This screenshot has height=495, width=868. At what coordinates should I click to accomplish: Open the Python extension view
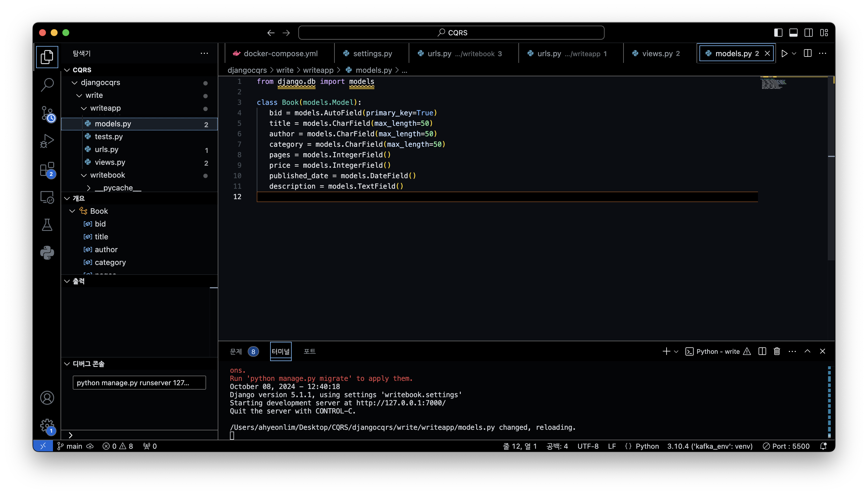pos(47,253)
